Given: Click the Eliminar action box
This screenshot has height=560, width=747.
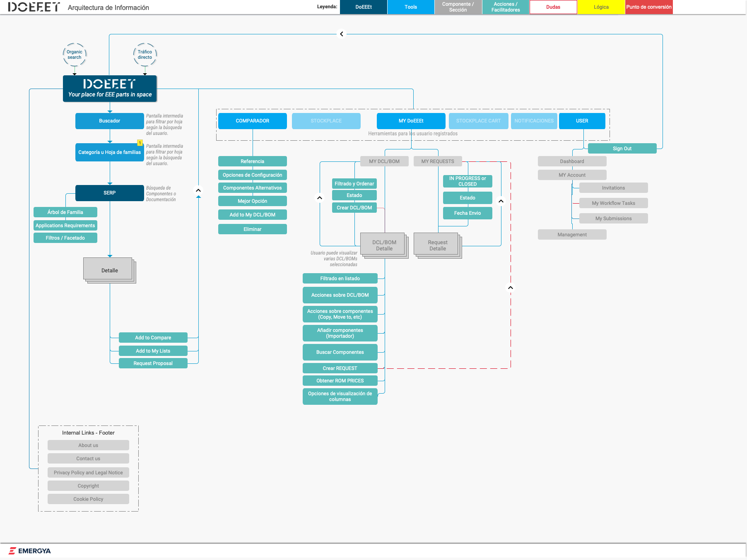Looking at the screenshot, I should tap(253, 229).
